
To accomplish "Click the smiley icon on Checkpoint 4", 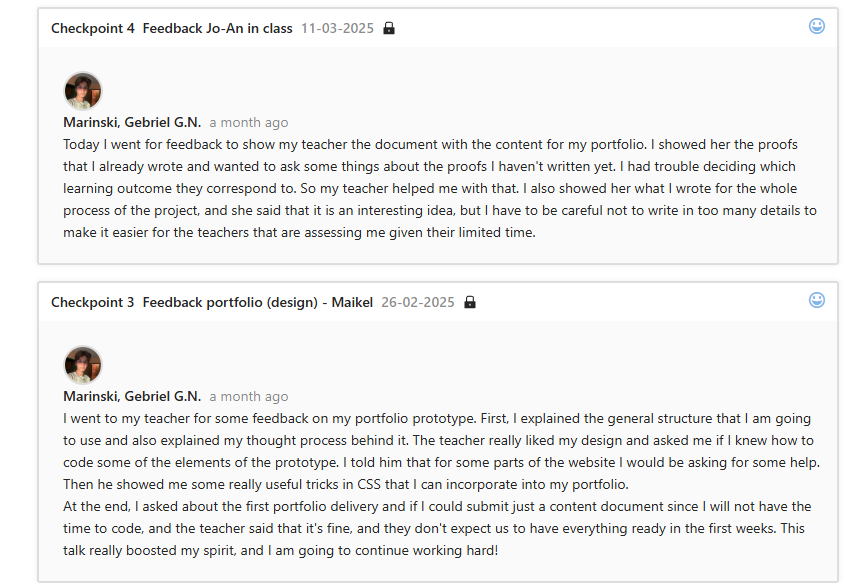I will [817, 26].
